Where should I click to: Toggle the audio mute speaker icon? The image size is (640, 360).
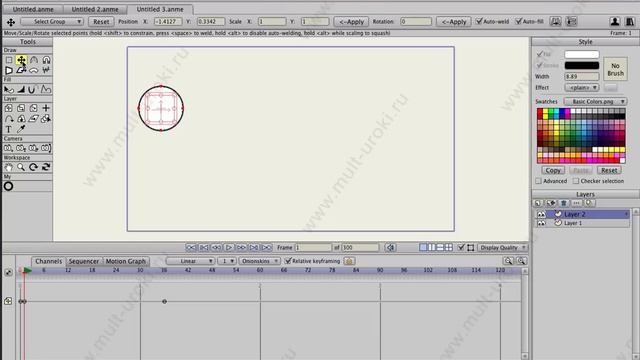point(390,247)
